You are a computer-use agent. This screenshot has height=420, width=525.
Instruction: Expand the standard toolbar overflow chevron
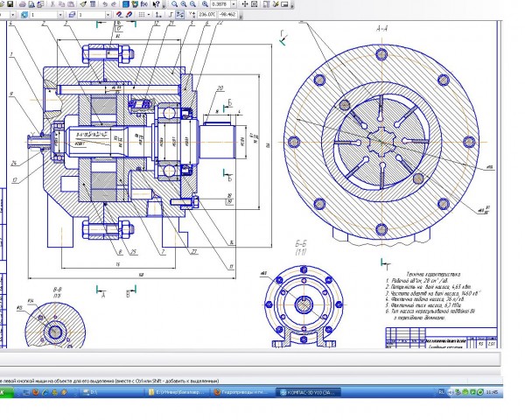point(164,6)
